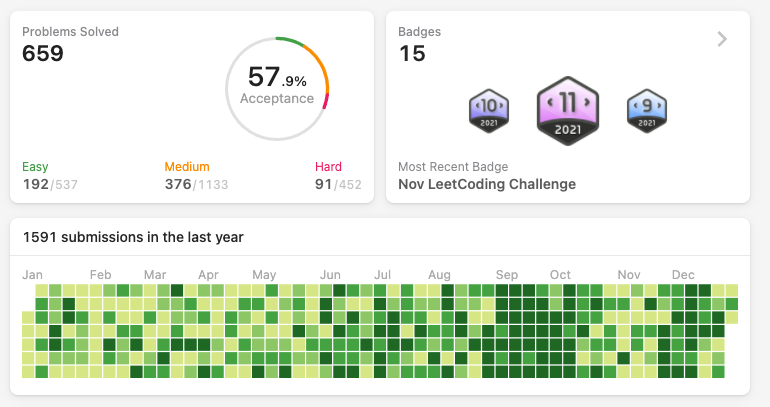Select the October 2021 badge numbered 10
Viewport: 770px width, 407px height.
coord(489,111)
